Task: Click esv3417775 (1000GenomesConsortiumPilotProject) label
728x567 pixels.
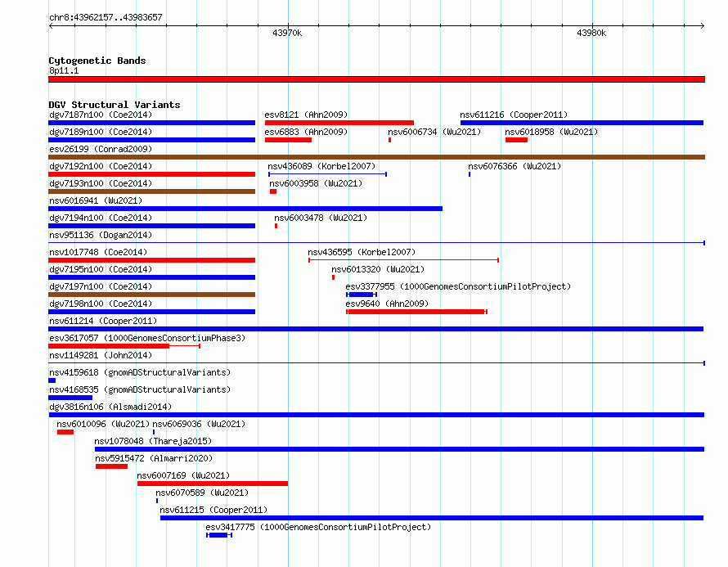Action: coord(318,527)
